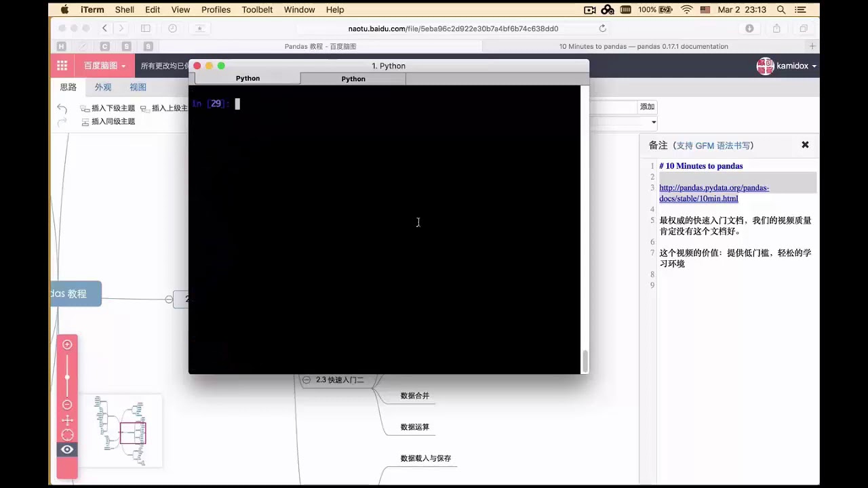This screenshot has height=488, width=868.
Task: Open Safari top sites star button
Action: point(199,28)
